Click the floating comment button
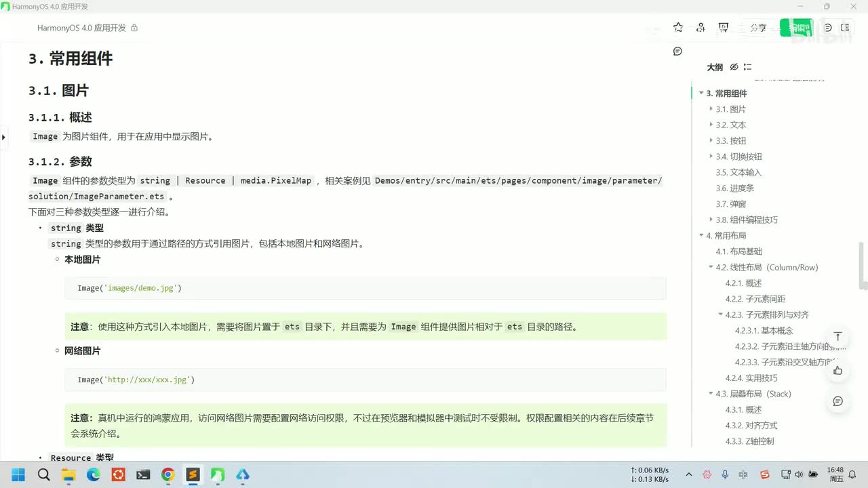This screenshot has height=488, width=868. tap(838, 401)
